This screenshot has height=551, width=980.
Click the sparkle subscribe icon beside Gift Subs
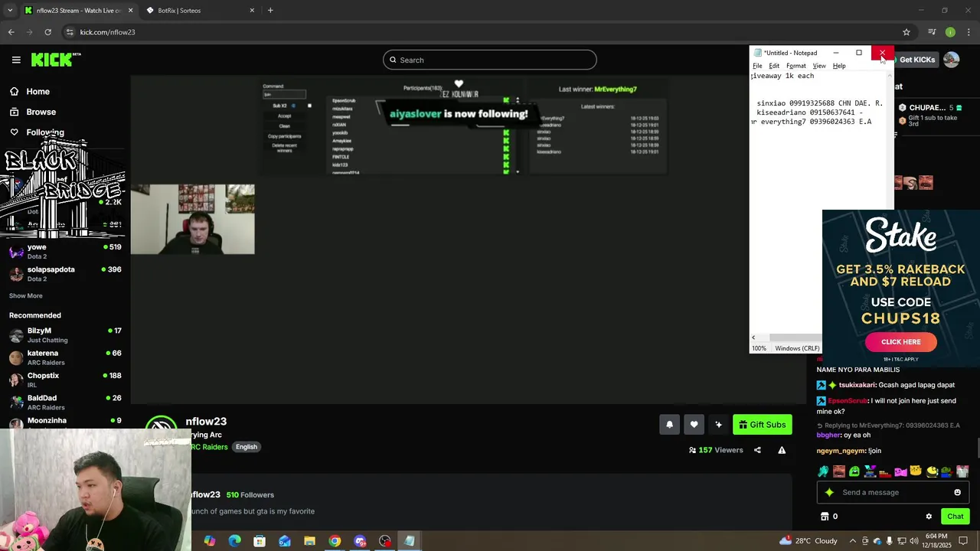pyautogui.click(x=718, y=425)
